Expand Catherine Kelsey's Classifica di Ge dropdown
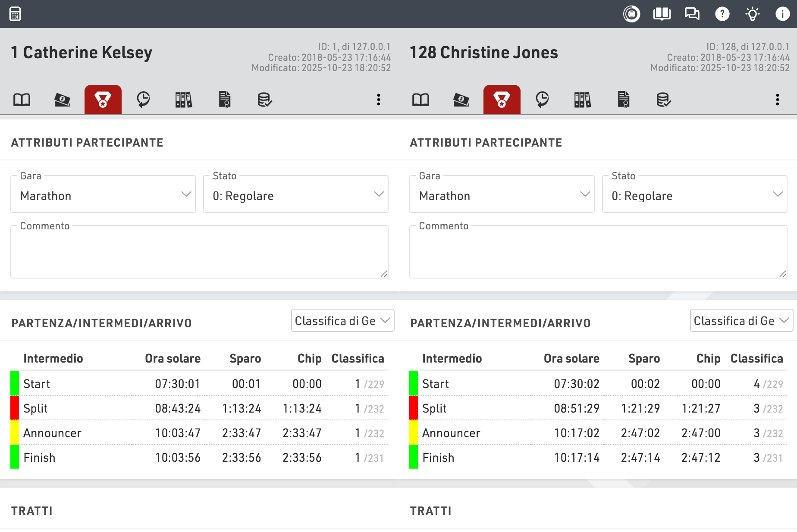 click(x=342, y=321)
